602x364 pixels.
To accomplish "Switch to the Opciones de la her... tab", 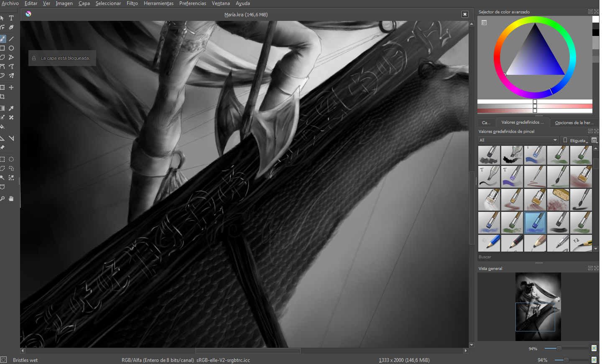I will click(x=574, y=122).
